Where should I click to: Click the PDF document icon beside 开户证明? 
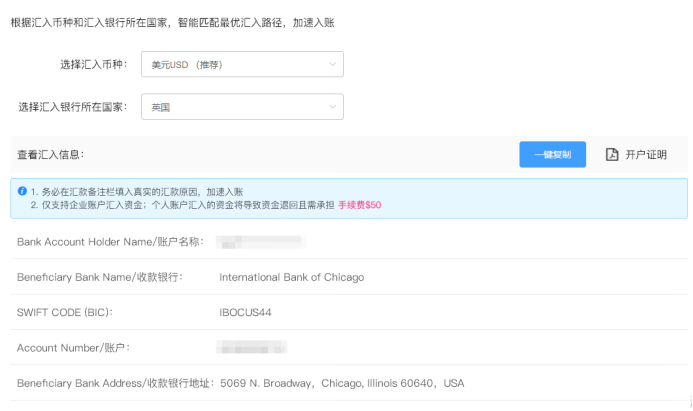[612, 154]
